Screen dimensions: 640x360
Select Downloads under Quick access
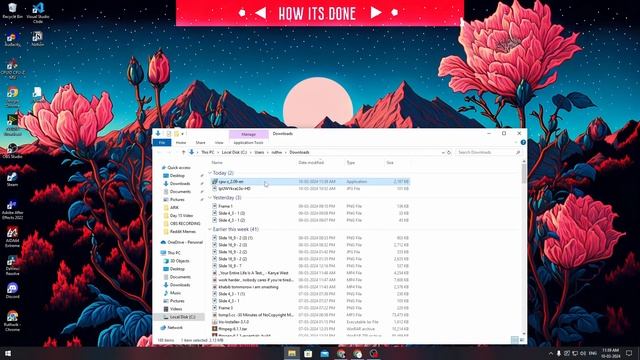180,184
